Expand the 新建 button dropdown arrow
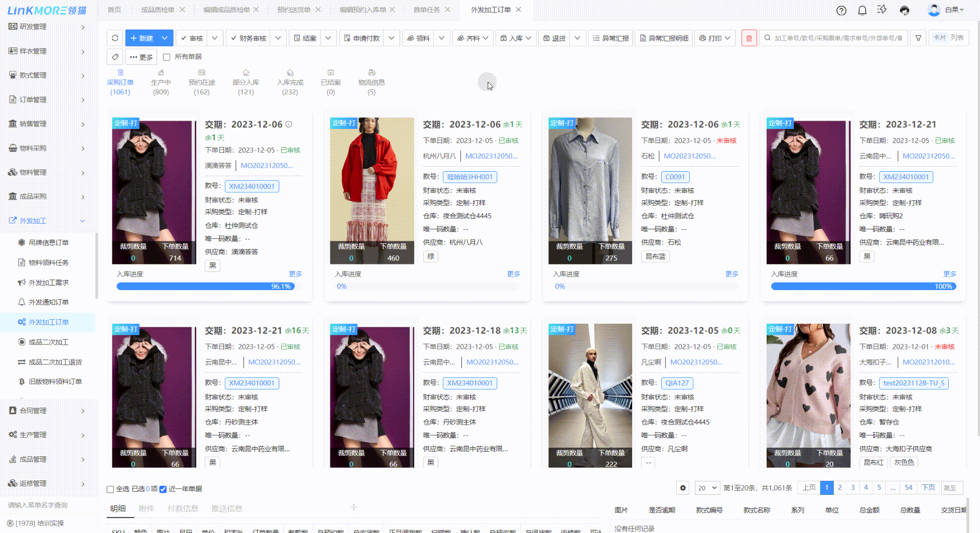This screenshot has width=980, height=533. pos(165,38)
